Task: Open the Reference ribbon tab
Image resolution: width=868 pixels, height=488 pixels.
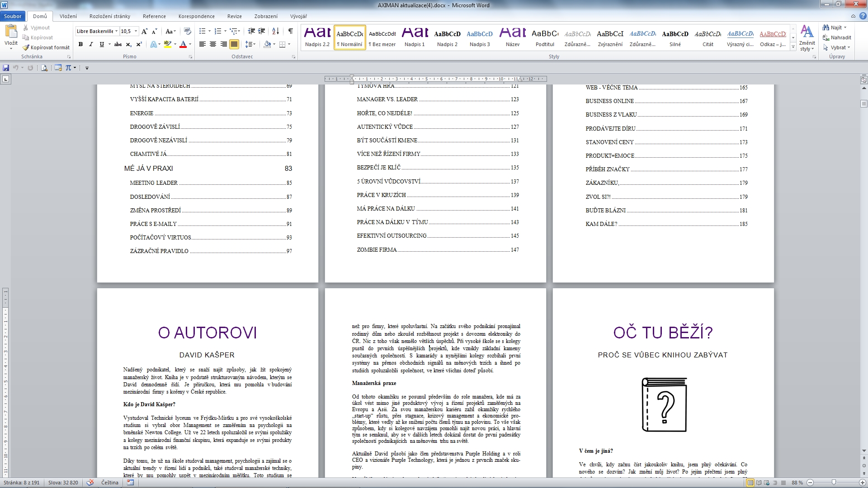Action: [x=154, y=16]
